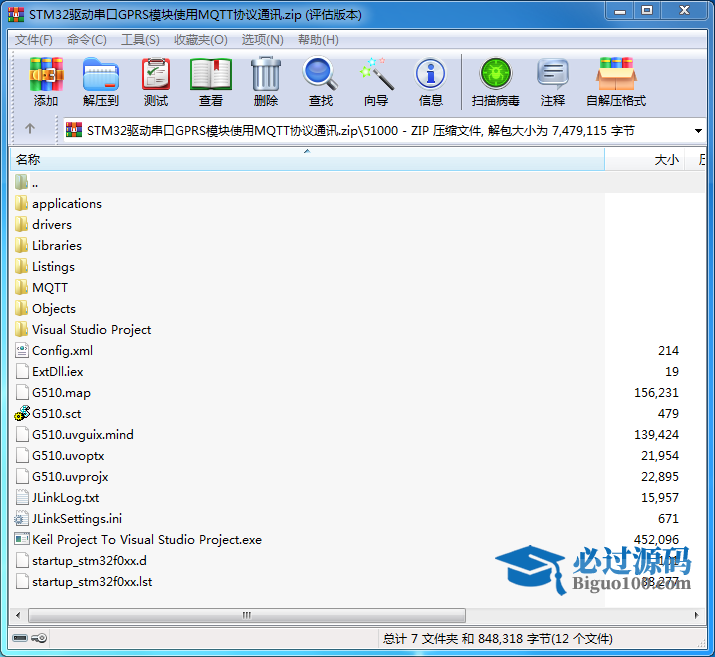The height and width of the screenshot is (657, 715).
Task: Show archive Info (信息) icon
Action: tap(430, 74)
